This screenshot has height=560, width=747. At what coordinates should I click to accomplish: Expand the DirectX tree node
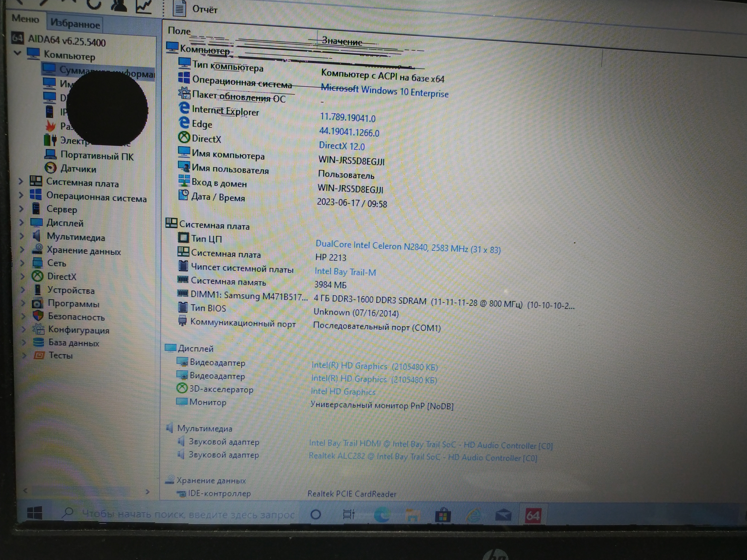coord(22,276)
